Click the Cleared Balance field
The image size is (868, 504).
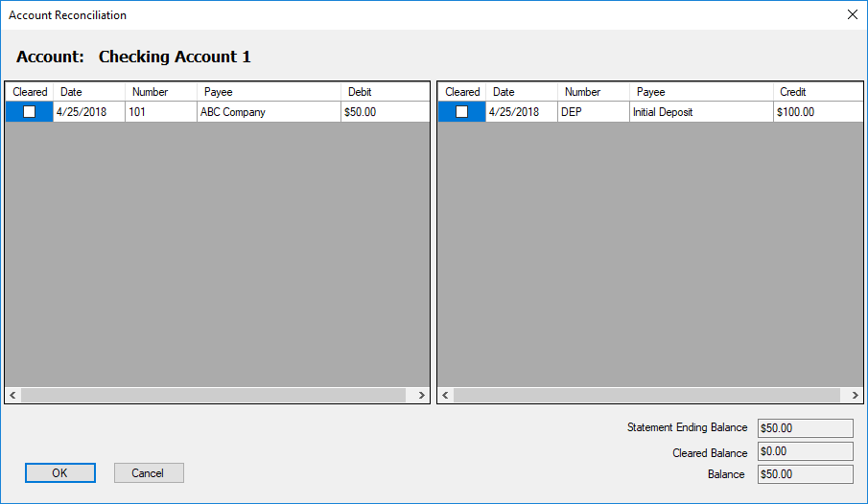805,451
